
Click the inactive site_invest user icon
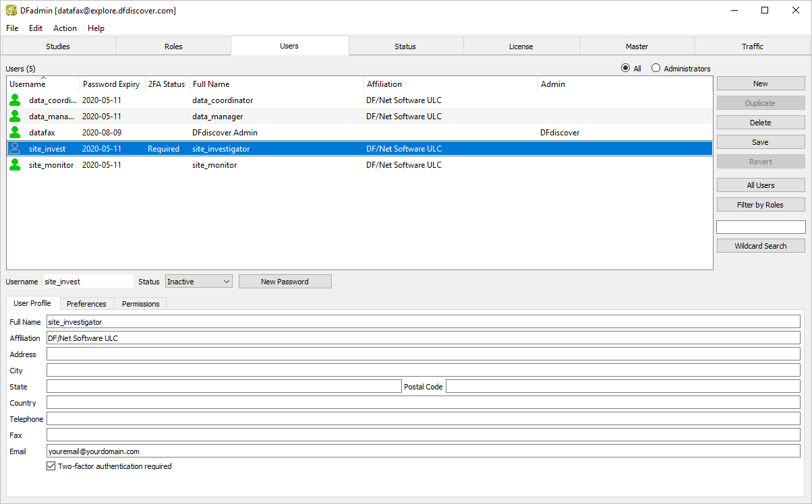coord(15,149)
